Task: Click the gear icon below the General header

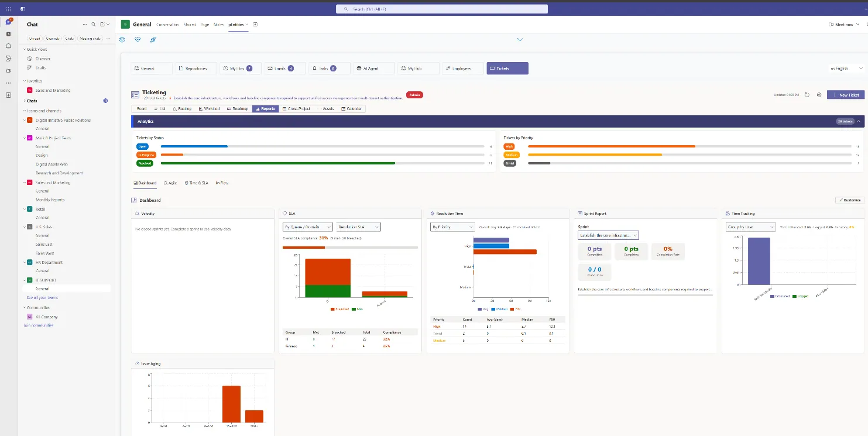Action: [x=122, y=39]
